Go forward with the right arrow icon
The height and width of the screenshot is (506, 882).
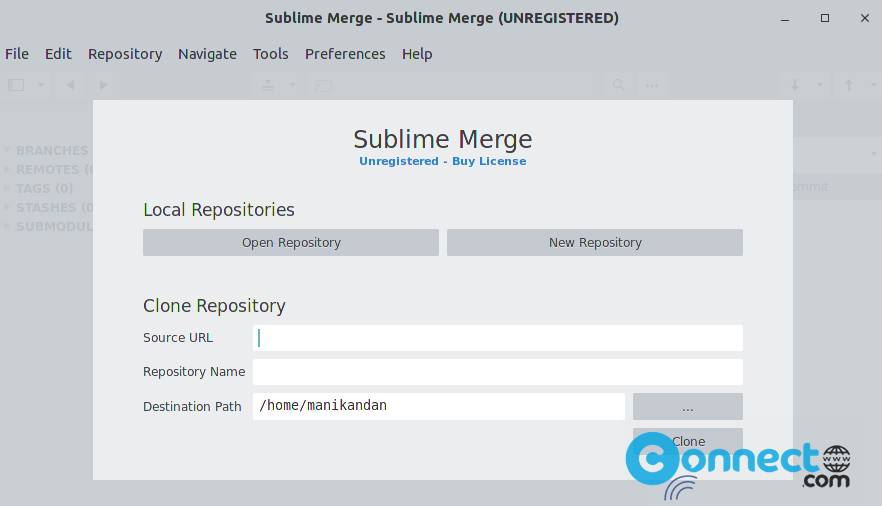(103, 85)
